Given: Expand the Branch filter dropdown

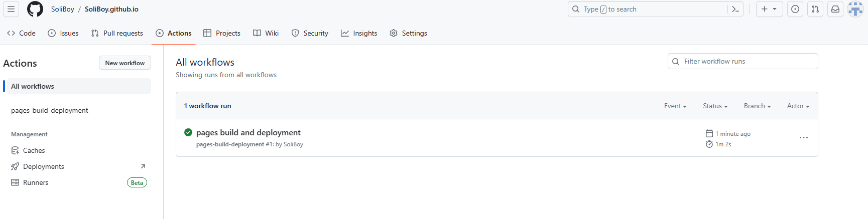Looking at the screenshot, I should (x=757, y=106).
